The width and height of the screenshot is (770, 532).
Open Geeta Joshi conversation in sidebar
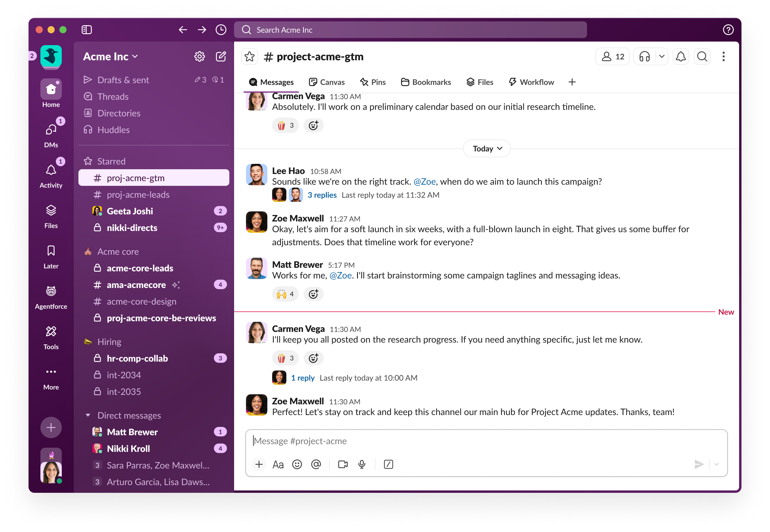click(130, 211)
